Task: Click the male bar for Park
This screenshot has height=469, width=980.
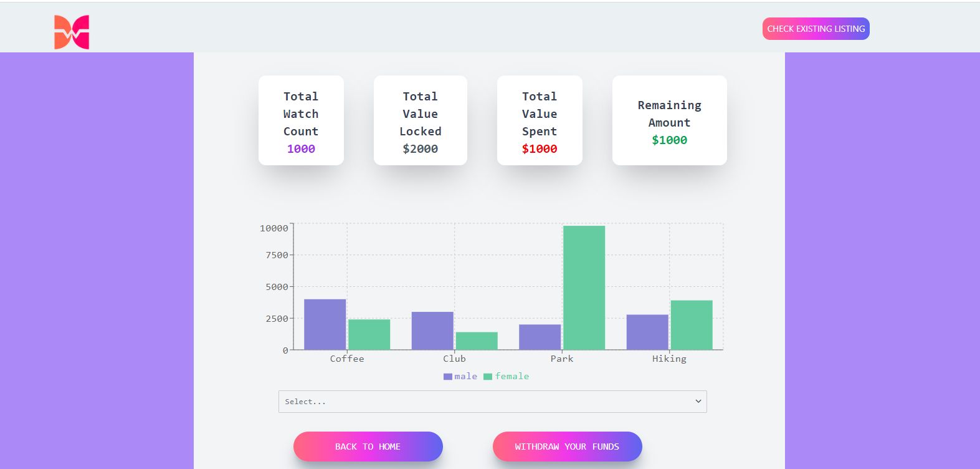Action: [x=540, y=337]
